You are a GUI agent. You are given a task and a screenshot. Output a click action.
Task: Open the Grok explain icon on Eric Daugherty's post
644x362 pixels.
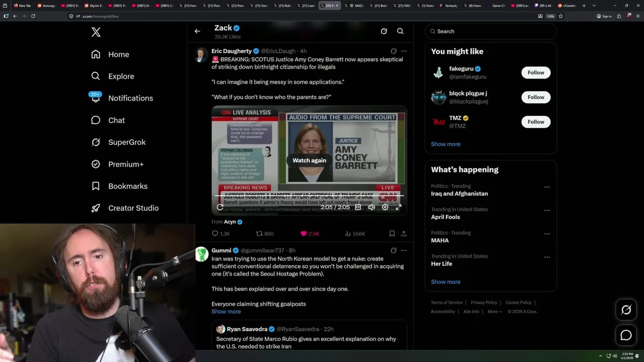click(x=393, y=51)
